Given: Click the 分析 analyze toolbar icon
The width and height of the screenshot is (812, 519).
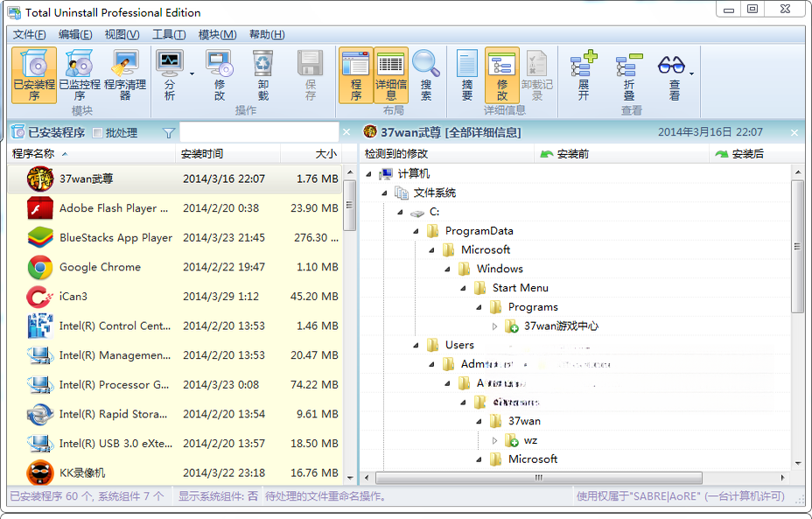Looking at the screenshot, I should 170,75.
